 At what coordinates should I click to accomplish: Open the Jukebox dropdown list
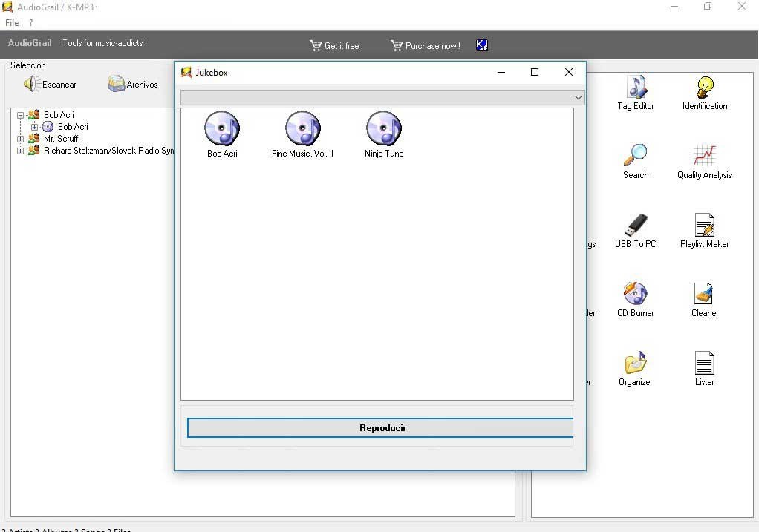tap(578, 98)
